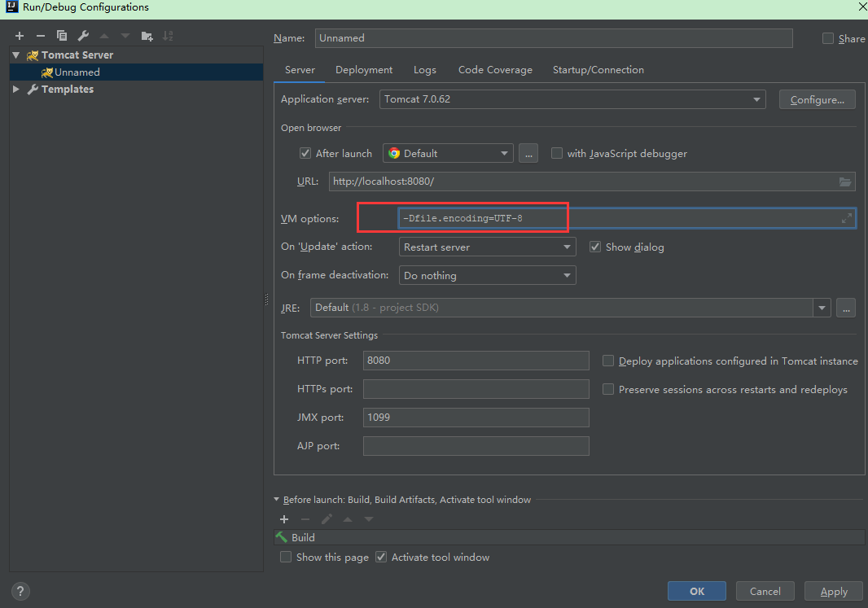
Task: Edit the before-launch task with the pencil icon
Action: pos(327,519)
